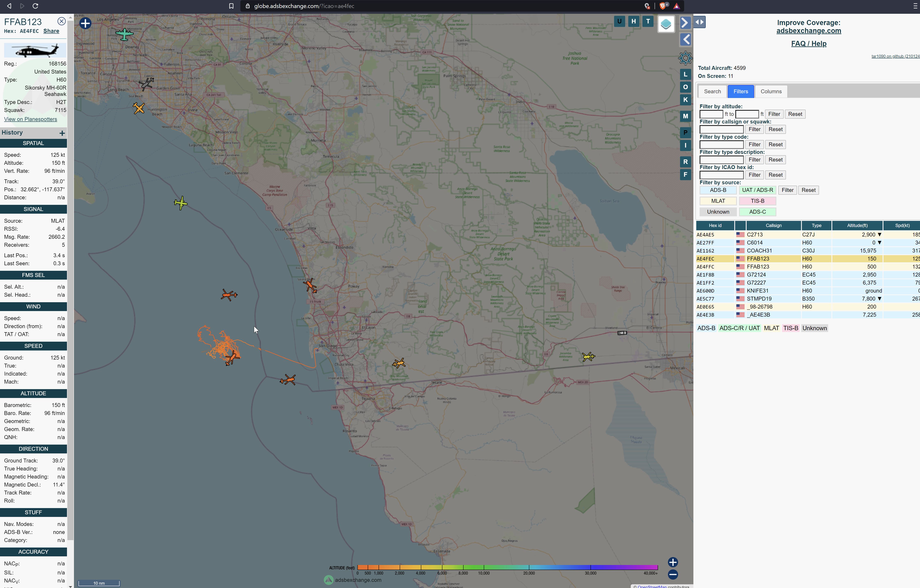Screen dimensions: 920x588
Task: Reset the type description filter
Action: tap(776, 160)
